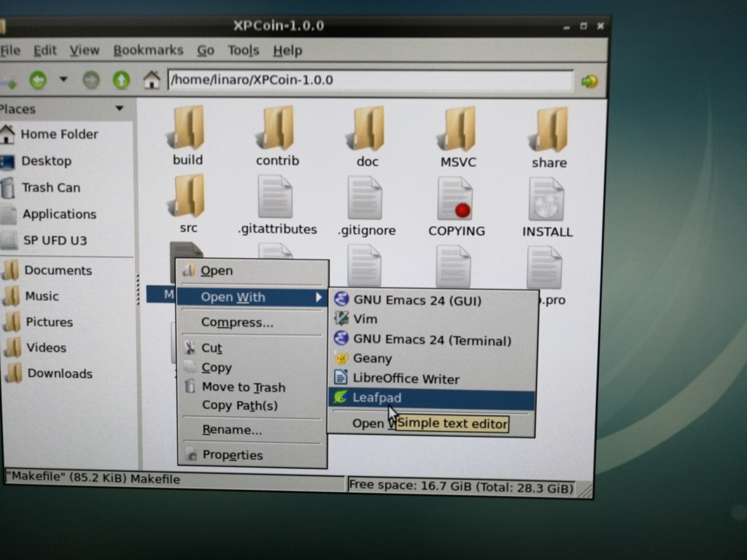Open with GNU Emacs 24 (Terminal)
747x560 pixels.
pyautogui.click(x=431, y=340)
